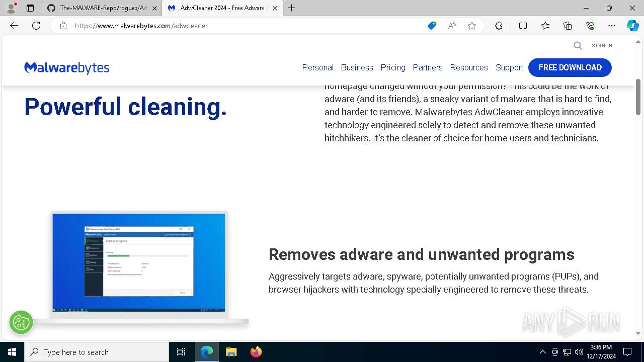Open the Extensions puzzle icon
The image size is (644, 362).
499,26
